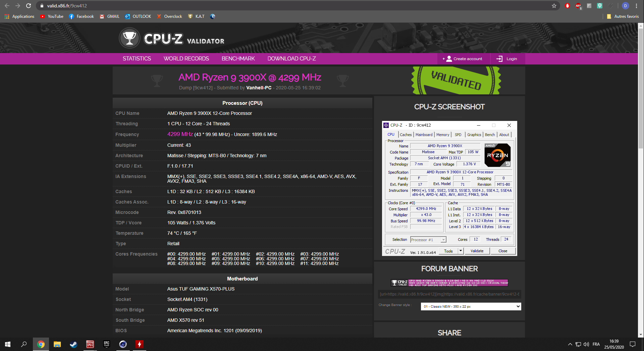The image size is (644, 351).
Task: Open Steam from the taskbar
Action: click(x=73, y=344)
